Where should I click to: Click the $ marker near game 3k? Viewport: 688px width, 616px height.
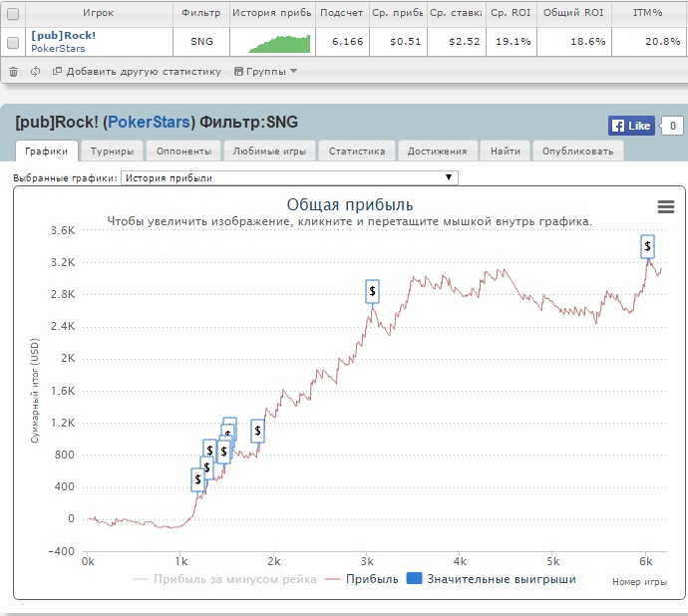pyautogui.click(x=372, y=291)
